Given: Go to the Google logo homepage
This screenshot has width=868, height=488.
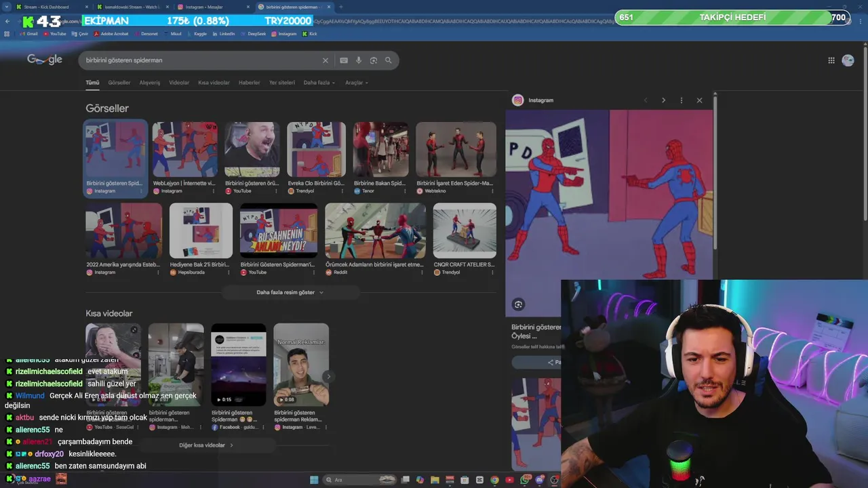Looking at the screenshot, I should click(x=45, y=60).
